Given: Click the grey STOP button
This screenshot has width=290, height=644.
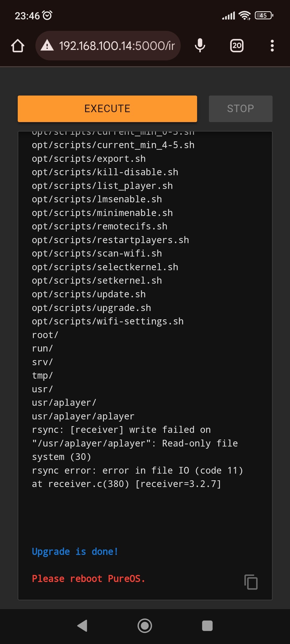Looking at the screenshot, I should pyautogui.click(x=241, y=109).
